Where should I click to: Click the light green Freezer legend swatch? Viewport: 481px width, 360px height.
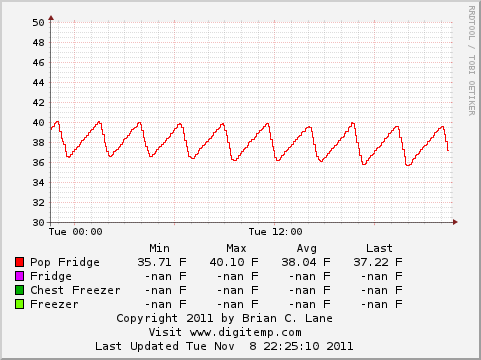click(x=19, y=304)
